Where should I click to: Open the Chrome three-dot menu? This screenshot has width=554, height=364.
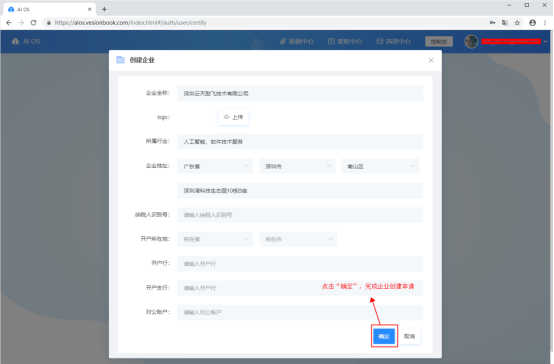coord(545,23)
